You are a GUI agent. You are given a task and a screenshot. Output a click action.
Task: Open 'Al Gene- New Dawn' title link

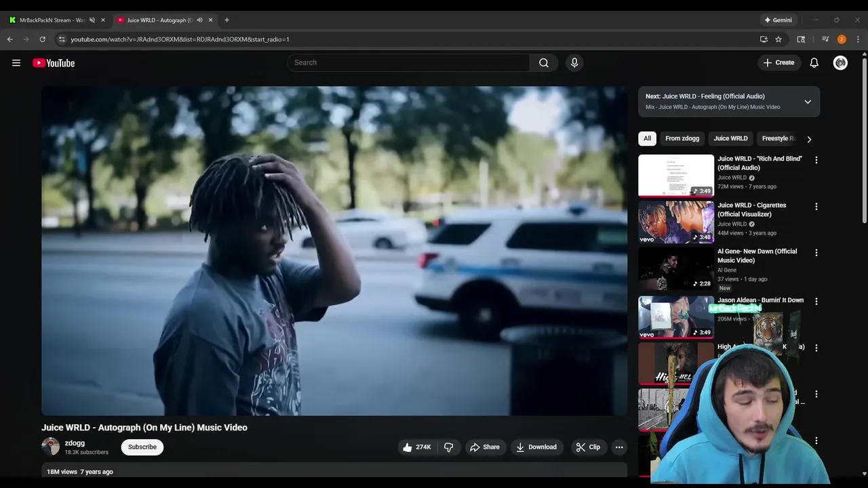coord(757,256)
